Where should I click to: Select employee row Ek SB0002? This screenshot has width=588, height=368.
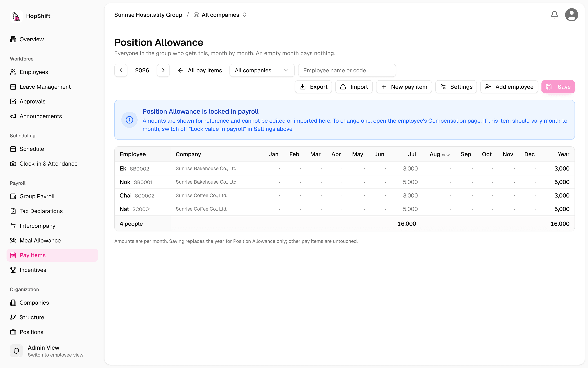pos(345,168)
